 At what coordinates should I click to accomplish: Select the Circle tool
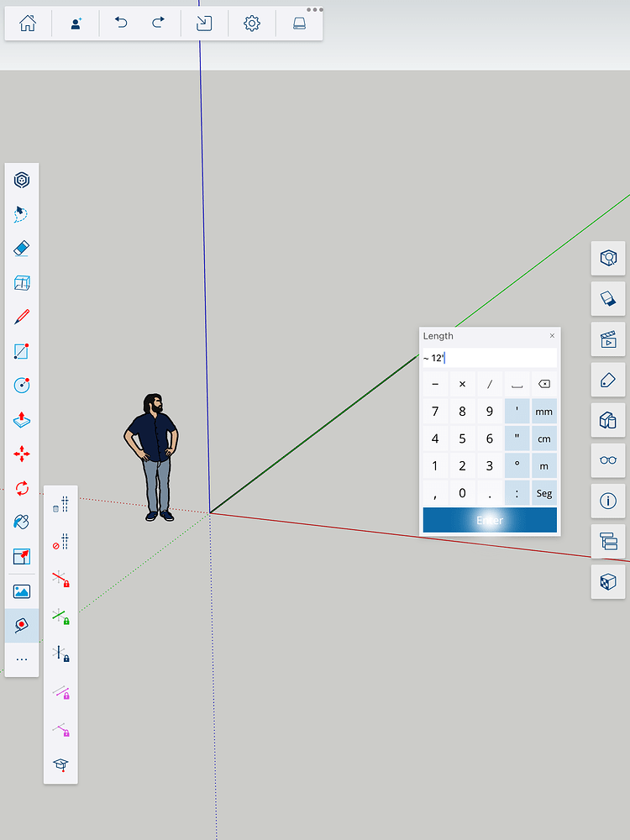point(22,386)
